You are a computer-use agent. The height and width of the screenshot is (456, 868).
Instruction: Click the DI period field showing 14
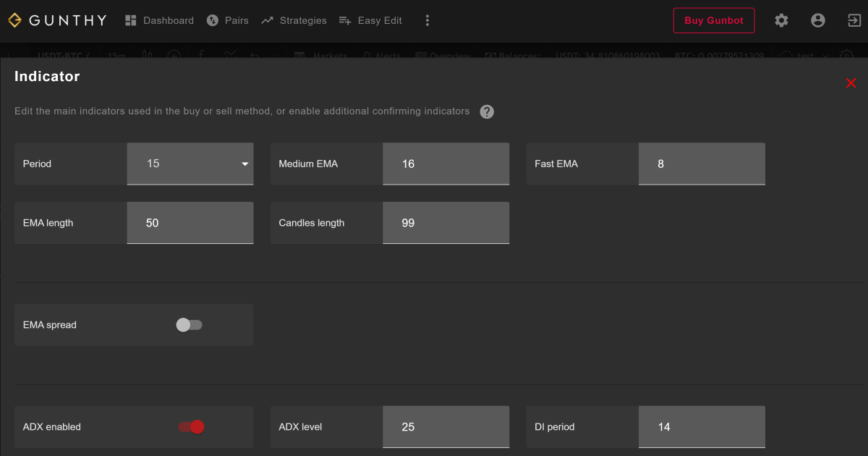(x=702, y=427)
